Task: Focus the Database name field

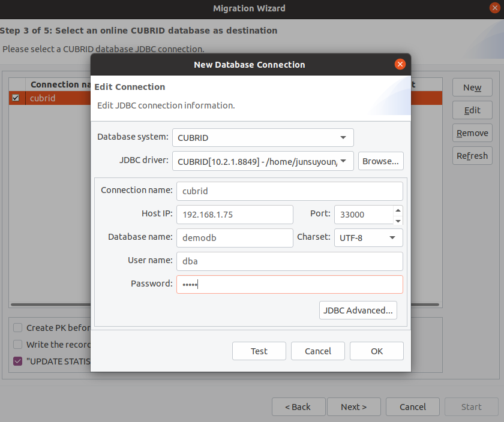Action: click(235, 237)
